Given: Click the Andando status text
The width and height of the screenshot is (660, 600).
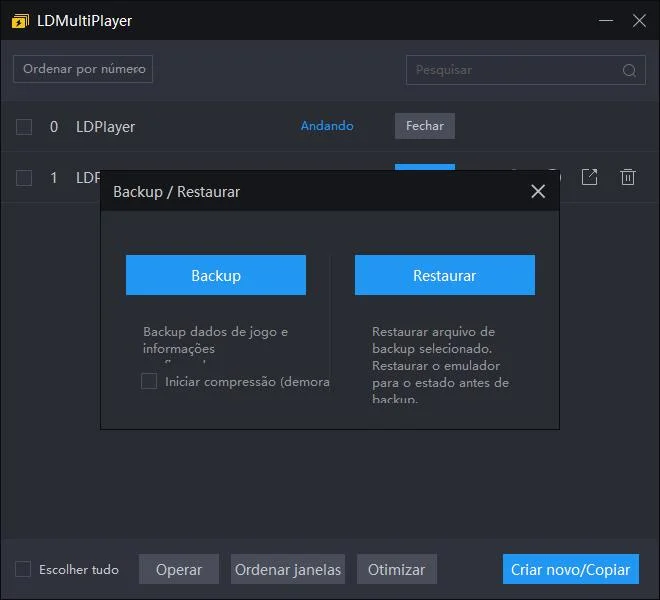Looking at the screenshot, I should (327, 126).
